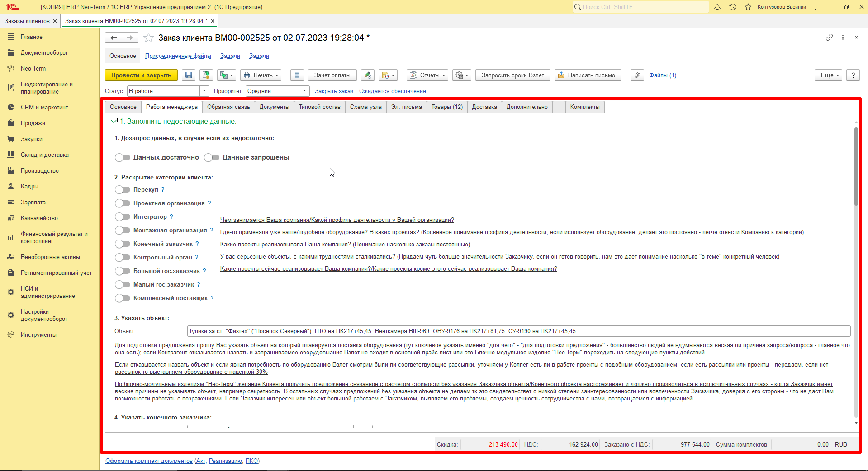The width and height of the screenshot is (868, 471).
Task: Click the document list icon before Зачет оплаты
Action: [297, 75]
